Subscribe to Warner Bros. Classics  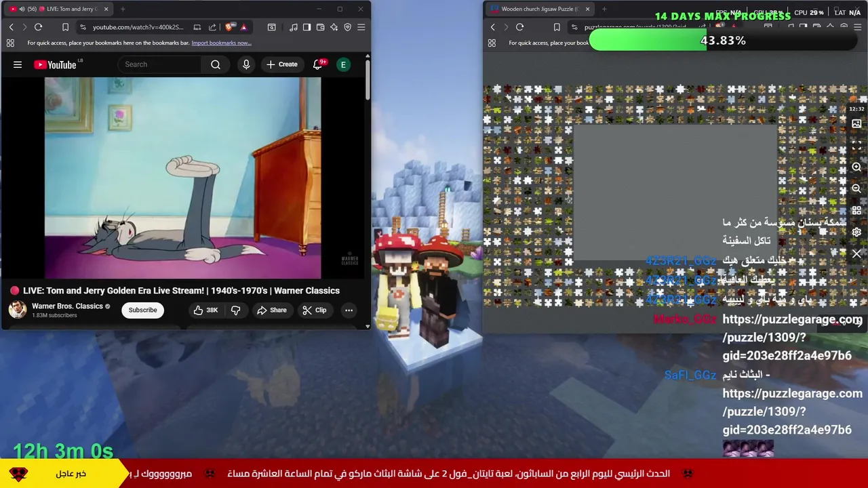pyautogui.click(x=142, y=310)
